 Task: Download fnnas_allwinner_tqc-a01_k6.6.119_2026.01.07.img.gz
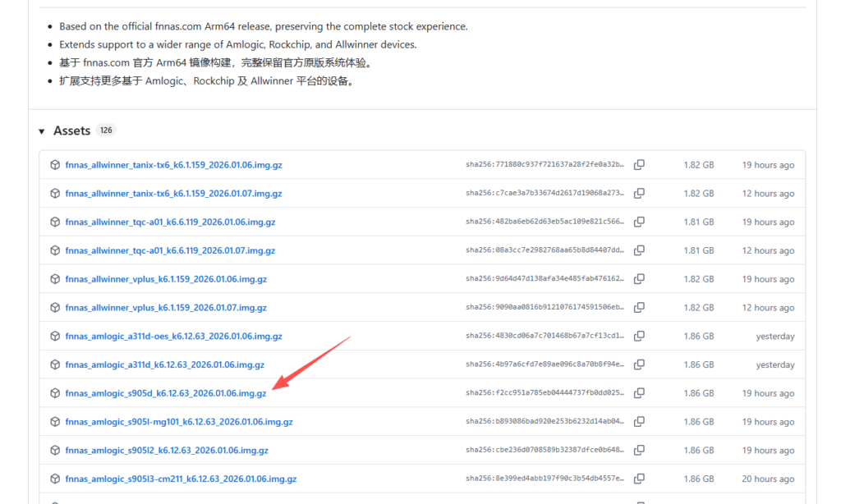point(170,250)
